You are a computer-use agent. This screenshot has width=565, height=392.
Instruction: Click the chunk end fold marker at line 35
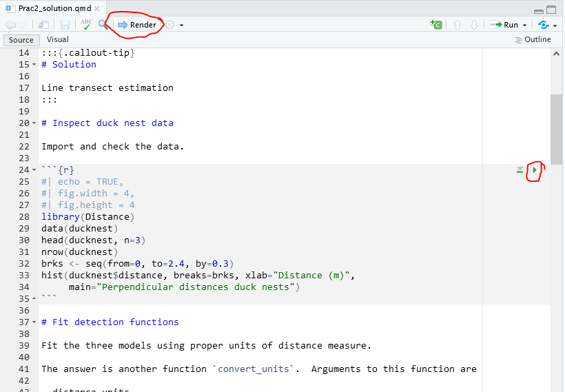coord(34,299)
